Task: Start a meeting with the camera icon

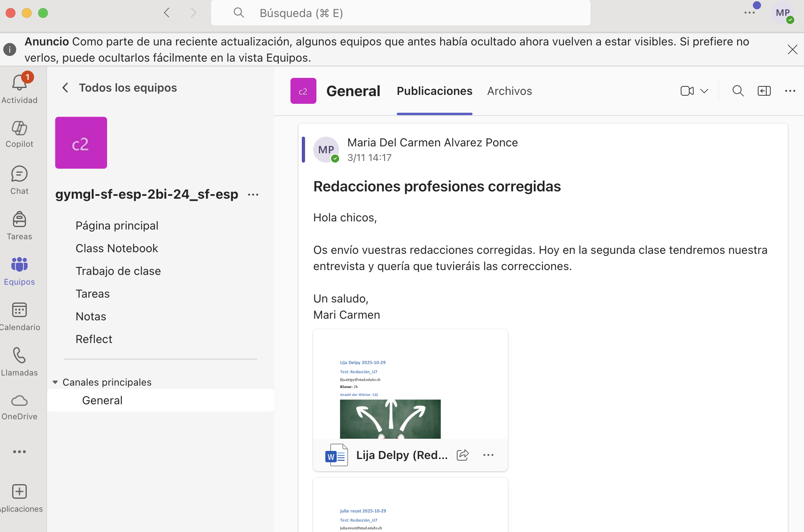Action: click(x=687, y=91)
